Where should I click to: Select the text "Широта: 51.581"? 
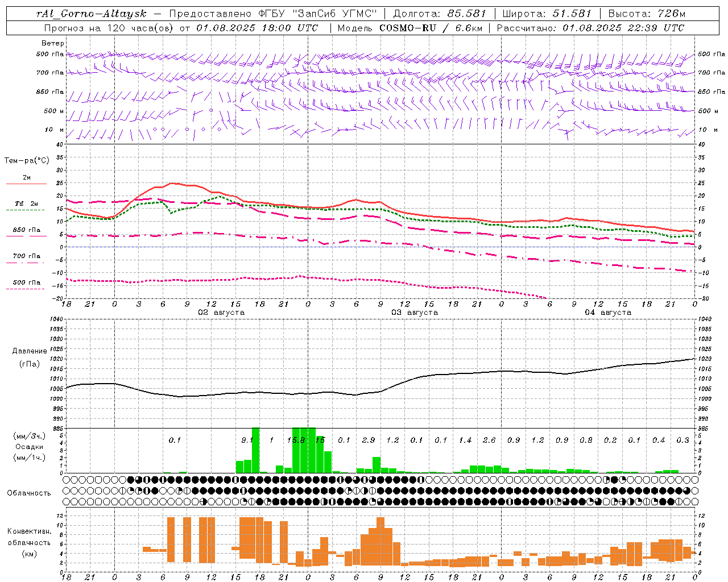click(x=547, y=14)
